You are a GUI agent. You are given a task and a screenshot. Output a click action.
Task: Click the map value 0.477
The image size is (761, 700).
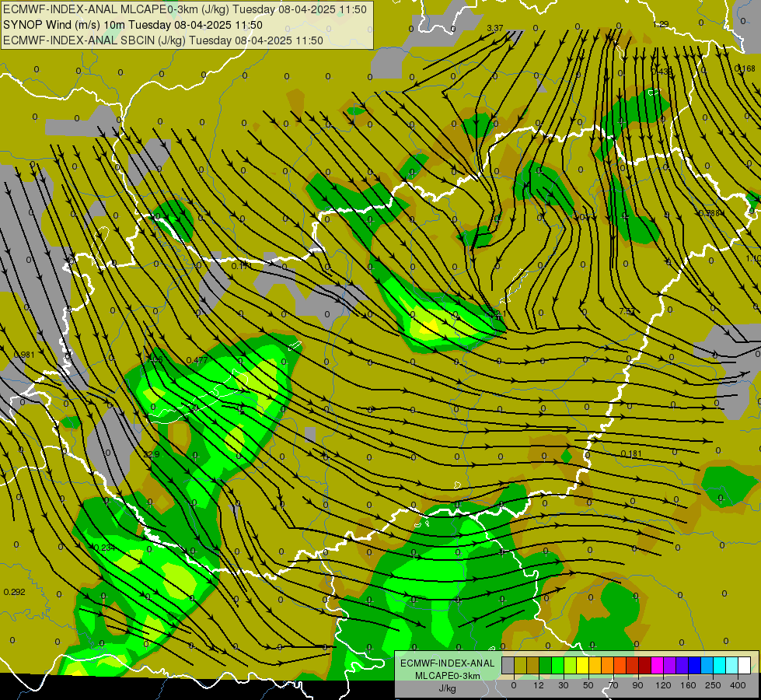(x=197, y=360)
